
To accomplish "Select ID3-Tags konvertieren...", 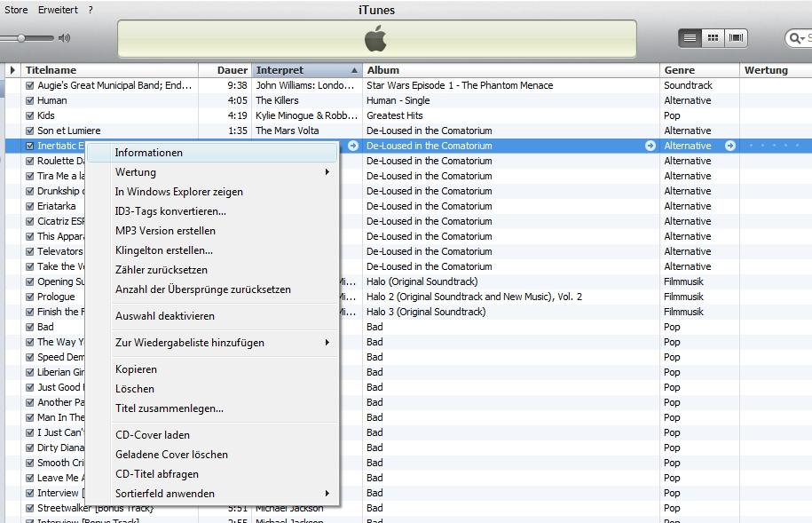I will click(212, 211).
